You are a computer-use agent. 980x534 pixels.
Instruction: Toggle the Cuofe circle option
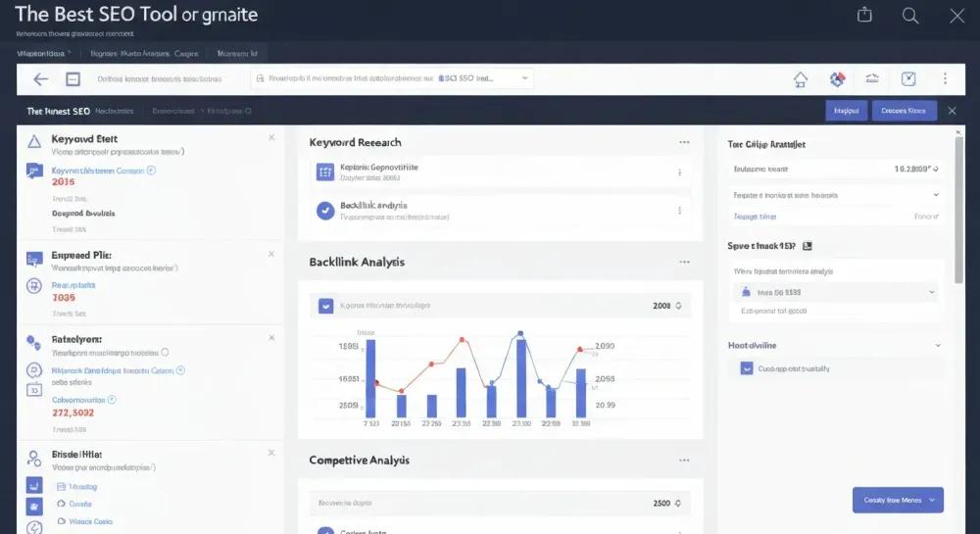(61, 504)
